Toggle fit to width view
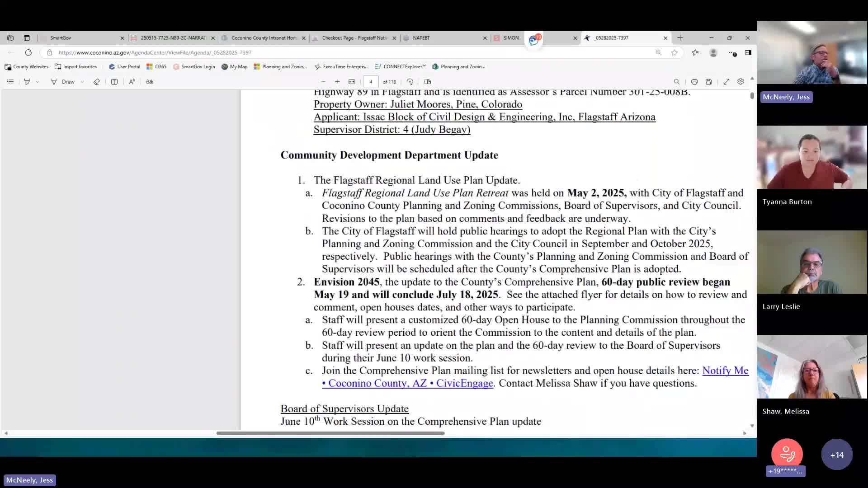 point(352,82)
